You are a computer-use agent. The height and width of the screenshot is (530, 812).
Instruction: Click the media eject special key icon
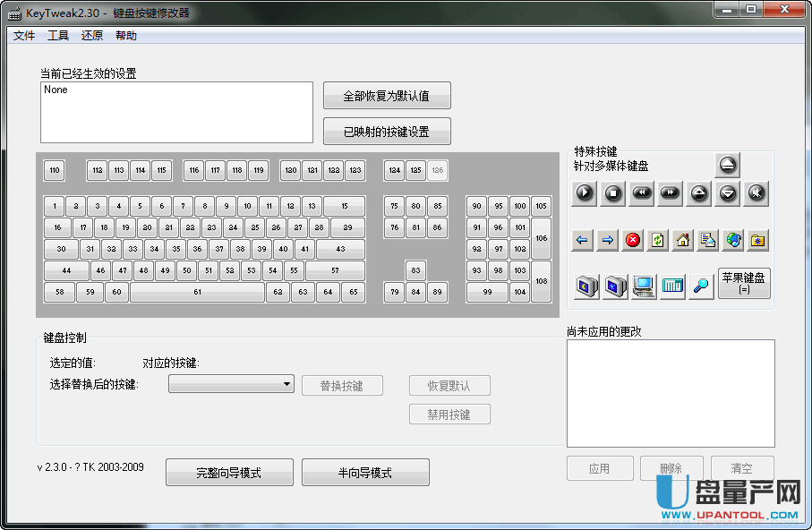[x=728, y=166]
